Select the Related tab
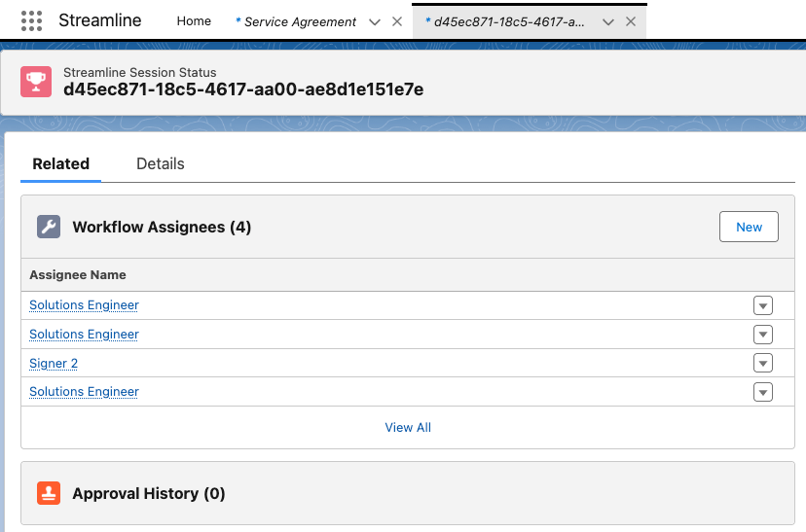The image size is (806, 532). 60,163
